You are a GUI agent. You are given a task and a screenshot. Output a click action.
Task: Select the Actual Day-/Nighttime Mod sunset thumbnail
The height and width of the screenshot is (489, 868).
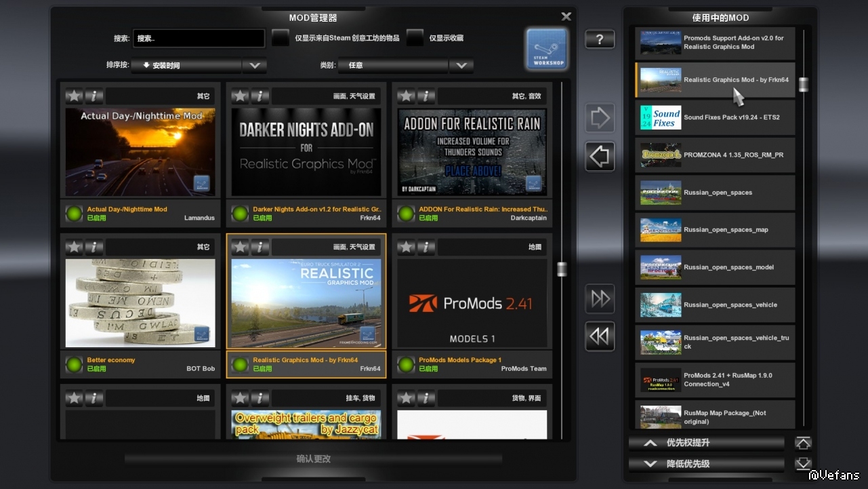tap(140, 153)
